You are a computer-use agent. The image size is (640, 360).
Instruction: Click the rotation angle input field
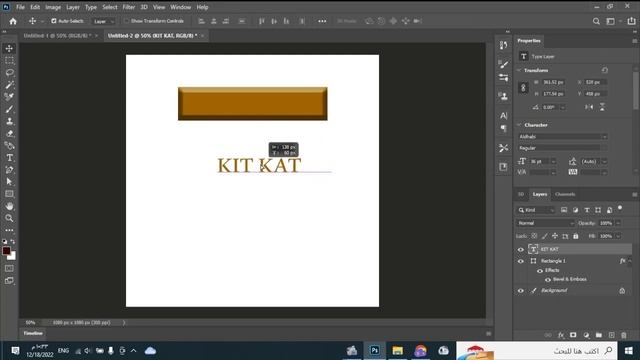click(551, 107)
